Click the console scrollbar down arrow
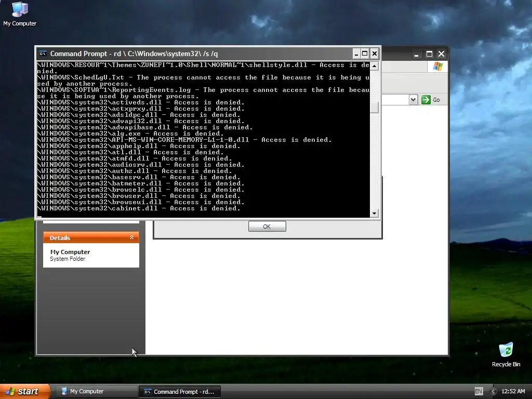The image size is (532, 399). [x=374, y=214]
